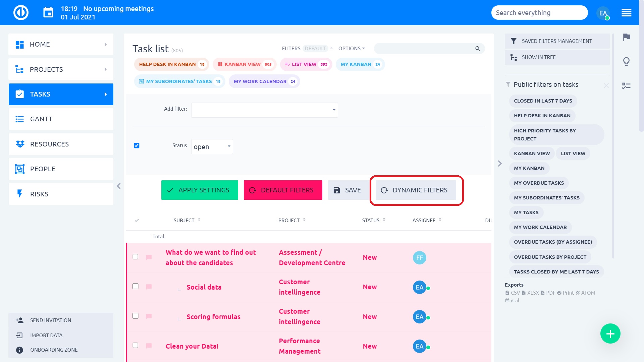
Task: Click the flag icon in right sidebar
Action: point(626,37)
